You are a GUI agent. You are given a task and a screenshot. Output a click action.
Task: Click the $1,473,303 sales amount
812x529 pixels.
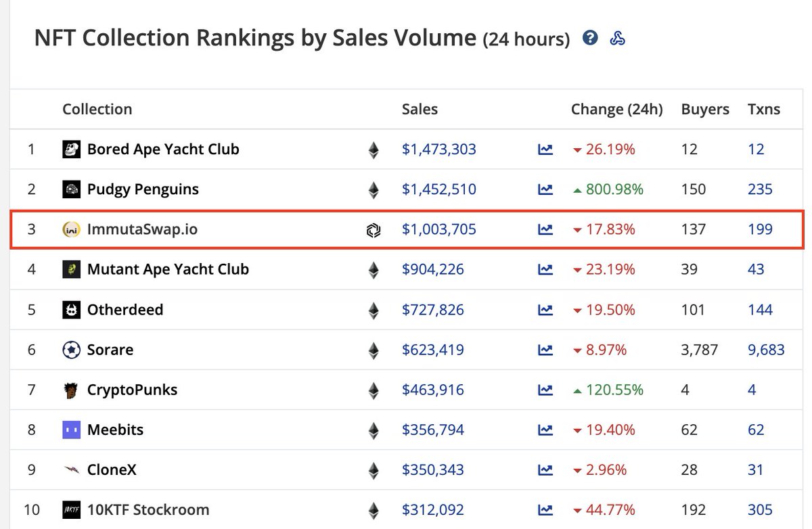(x=439, y=149)
